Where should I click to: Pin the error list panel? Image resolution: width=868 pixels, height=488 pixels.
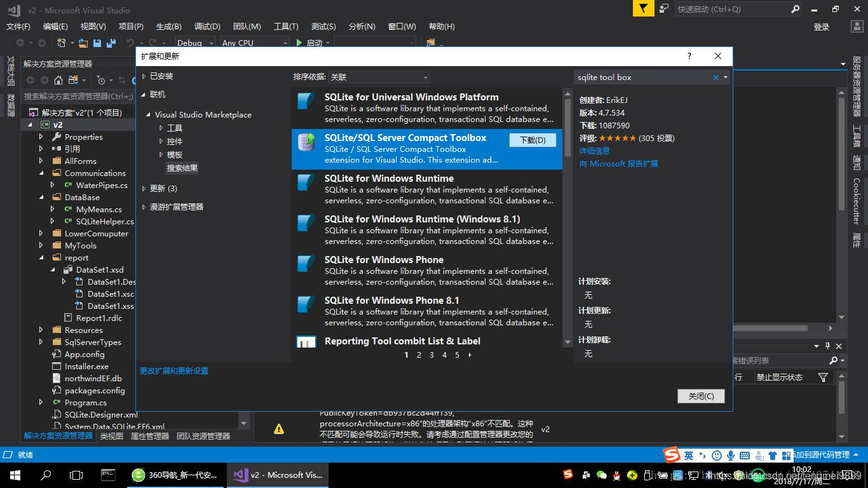click(828, 346)
